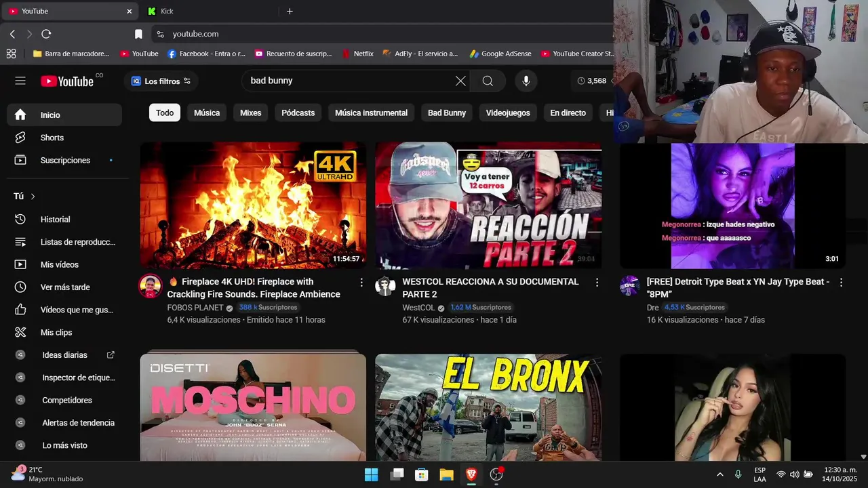868x488 pixels.
Task: Open FOBOS PLANET channel avatar
Action: (x=150, y=286)
